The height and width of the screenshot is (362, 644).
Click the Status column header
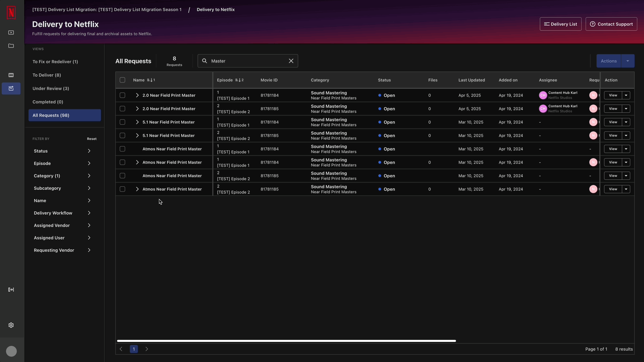point(384,80)
